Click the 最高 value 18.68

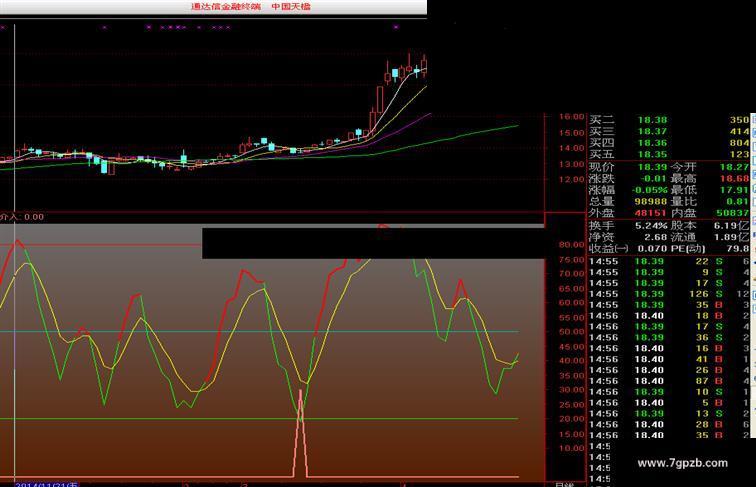tap(734, 178)
